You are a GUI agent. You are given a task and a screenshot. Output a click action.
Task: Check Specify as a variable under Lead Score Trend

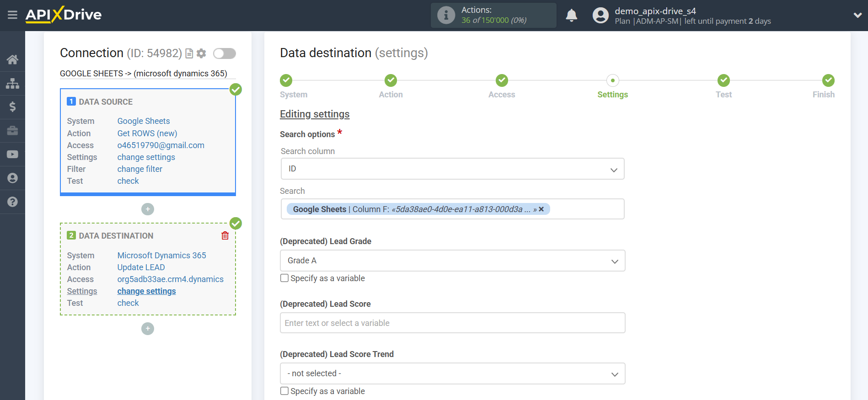pyautogui.click(x=284, y=391)
